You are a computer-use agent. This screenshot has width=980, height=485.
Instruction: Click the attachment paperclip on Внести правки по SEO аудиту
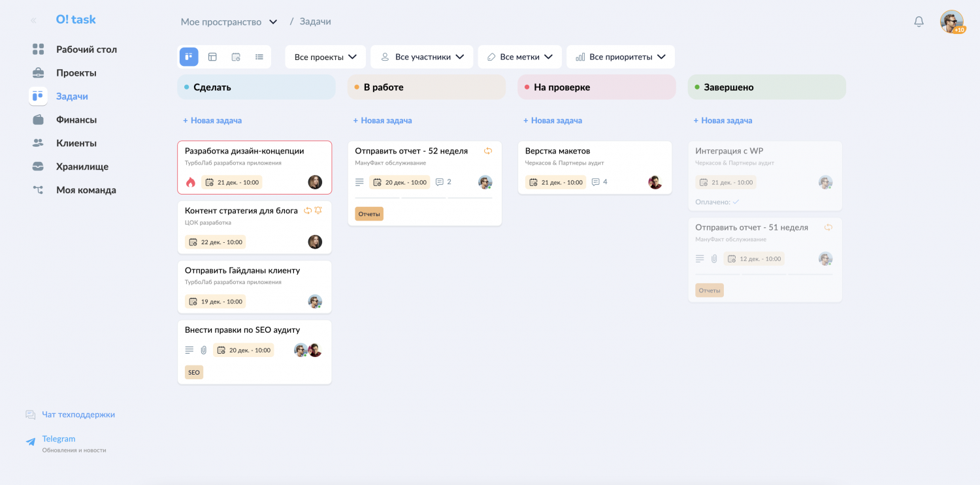(203, 351)
